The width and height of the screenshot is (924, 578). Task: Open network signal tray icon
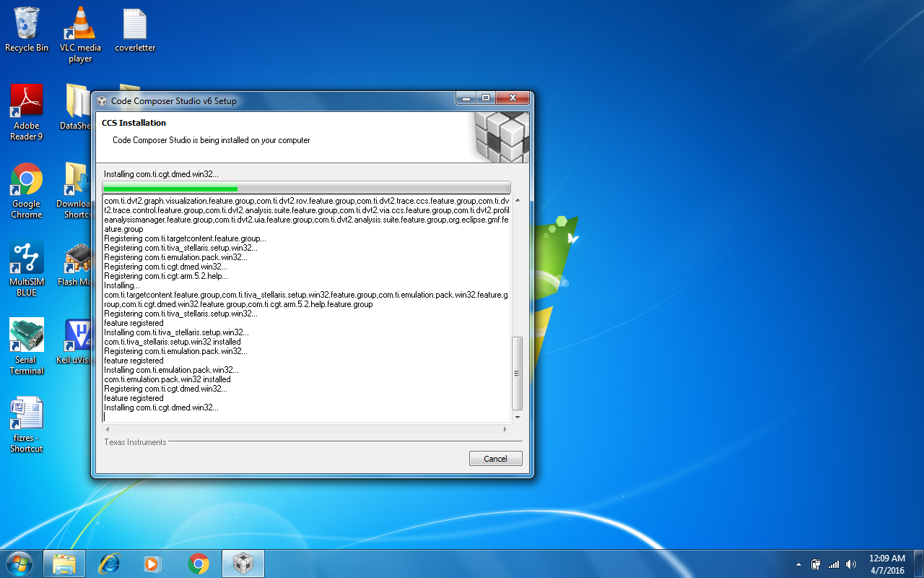[x=834, y=564]
